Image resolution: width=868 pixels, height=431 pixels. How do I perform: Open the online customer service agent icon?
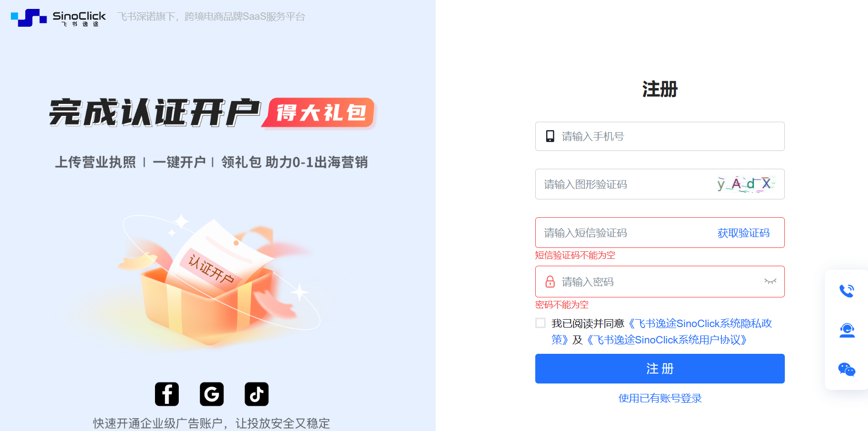[x=847, y=330]
